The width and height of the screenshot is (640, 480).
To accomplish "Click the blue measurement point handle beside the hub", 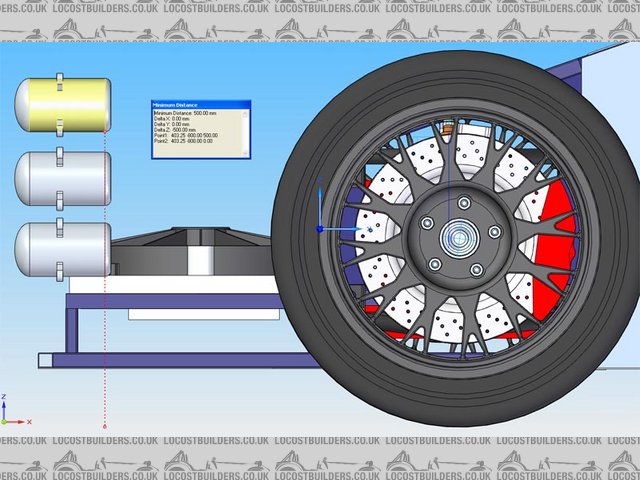I will coord(320,229).
